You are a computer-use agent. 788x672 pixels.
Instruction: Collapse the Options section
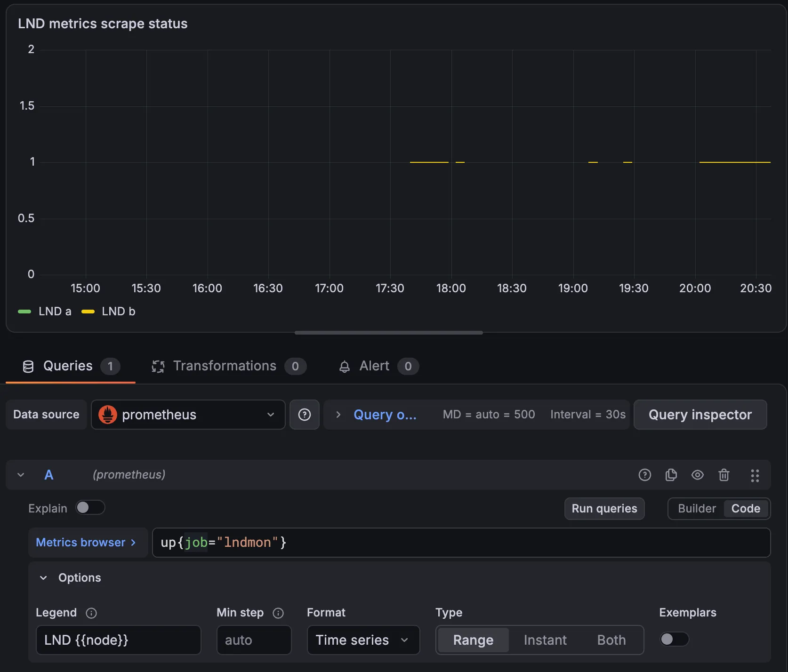point(43,578)
